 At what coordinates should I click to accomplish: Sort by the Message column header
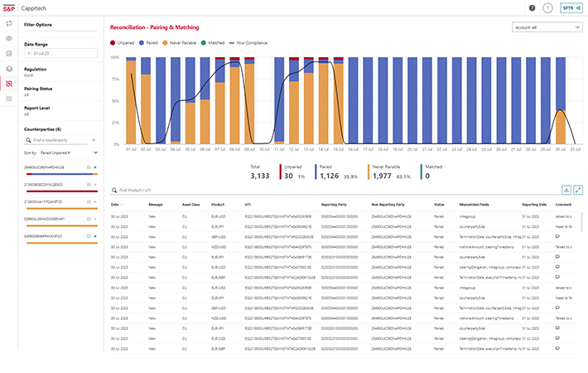(x=156, y=205)
